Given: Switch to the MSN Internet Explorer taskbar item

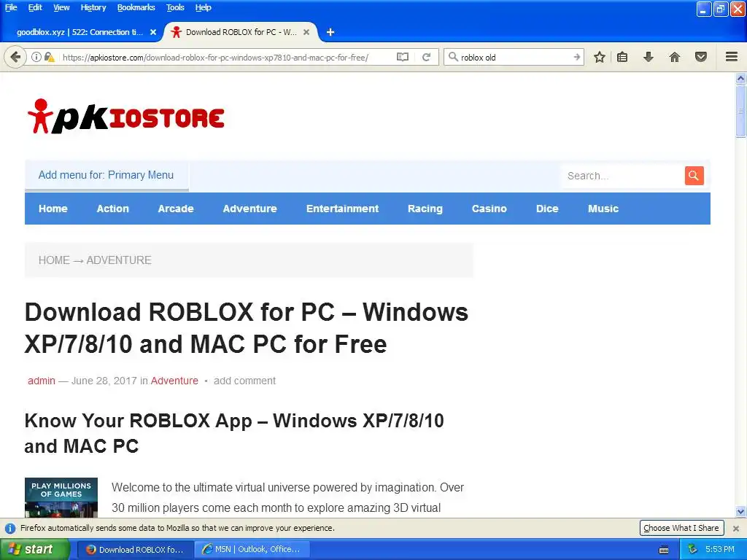Looking at the screenshot, I should point(253,549).
